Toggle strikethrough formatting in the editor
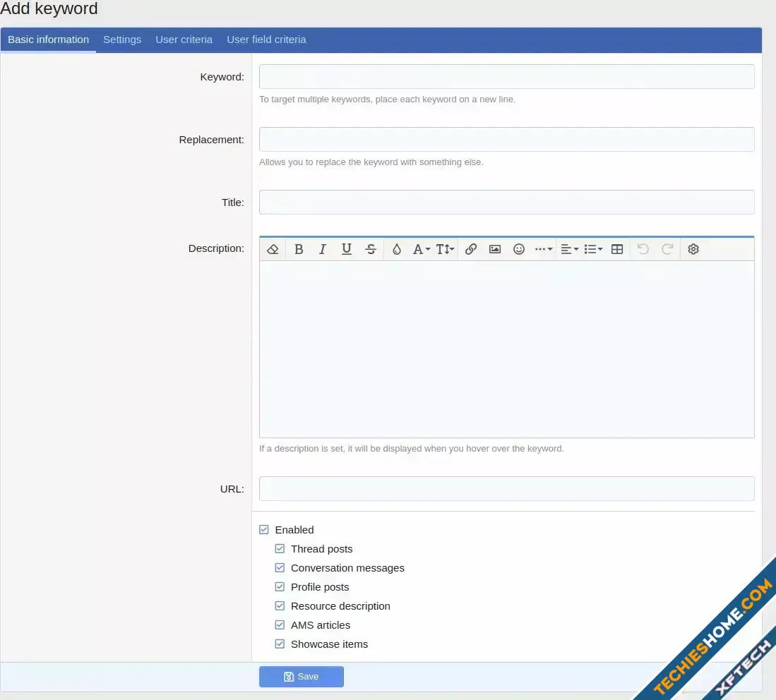This screenshot has width=776, height=700. 371,249
